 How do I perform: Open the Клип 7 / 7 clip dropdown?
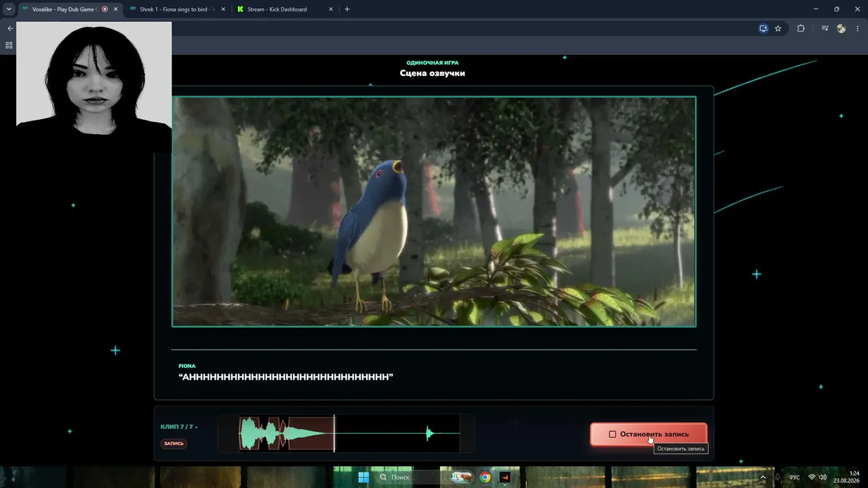pyautogui.click(x=179, y=427)
